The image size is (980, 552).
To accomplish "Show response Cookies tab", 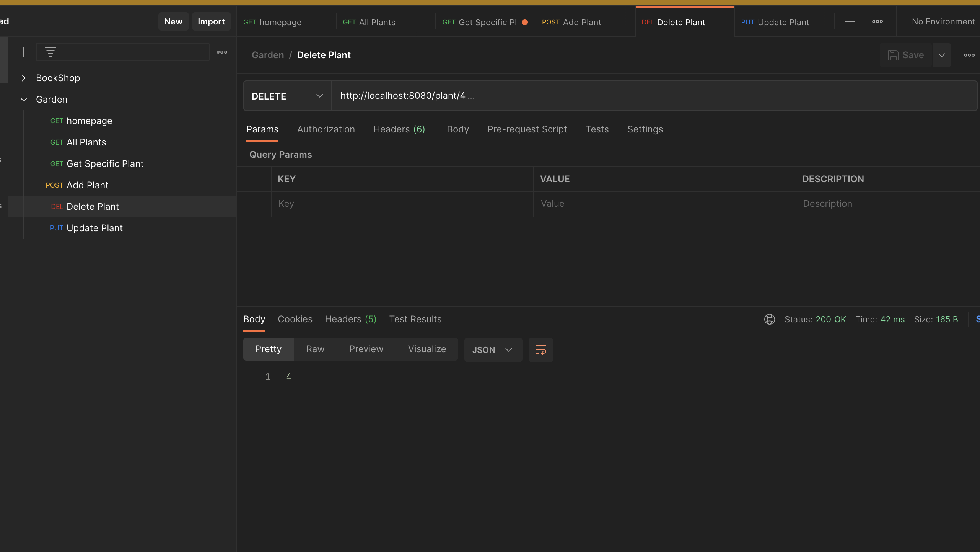I will click(295, 319).
